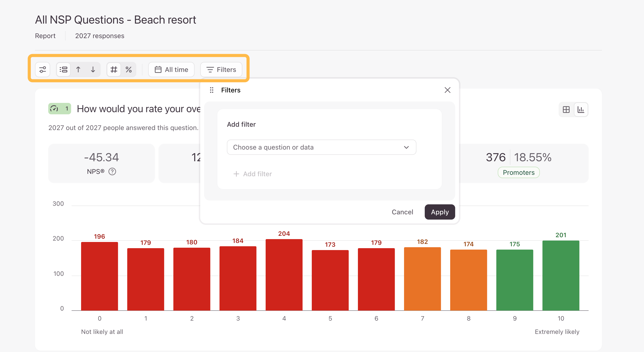Toggle the percentage display (%)
Image resolution: width=644 pixels, height=352 pixels.
tap(128, 69)
